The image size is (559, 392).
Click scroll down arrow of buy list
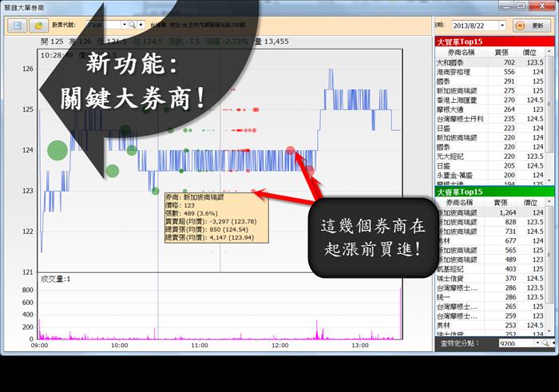[549, 180]
